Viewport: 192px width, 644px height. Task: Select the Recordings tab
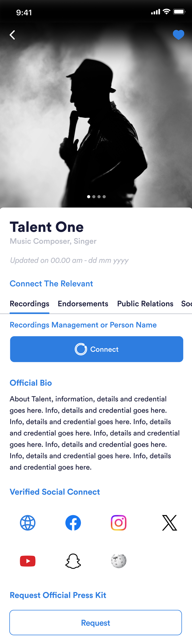coord(30,304)
